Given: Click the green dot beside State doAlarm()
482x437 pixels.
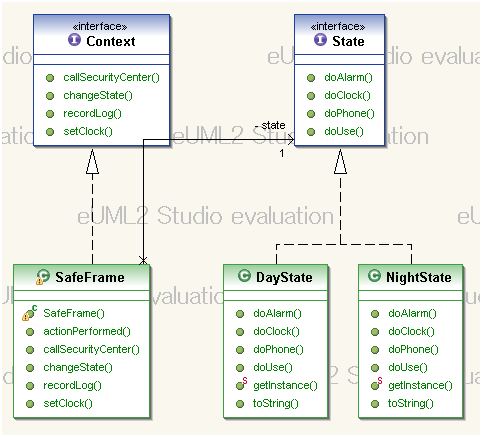Looking at the screenshot, I should pos(311,78).
